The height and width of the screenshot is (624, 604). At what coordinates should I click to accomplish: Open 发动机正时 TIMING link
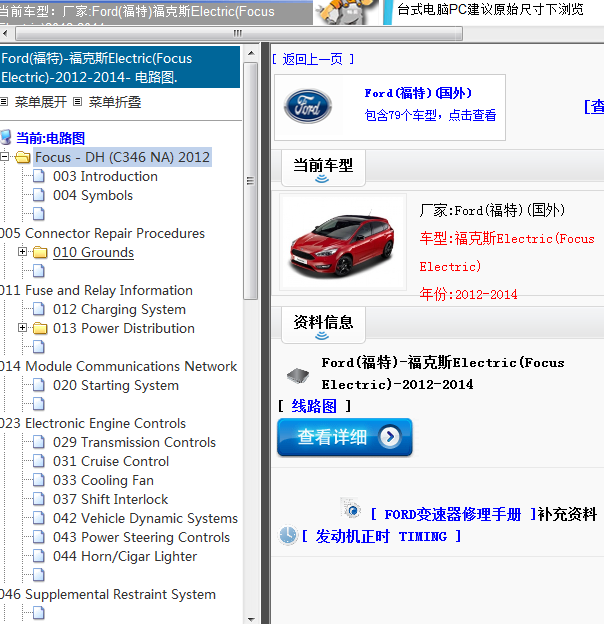tap(381, 536)
